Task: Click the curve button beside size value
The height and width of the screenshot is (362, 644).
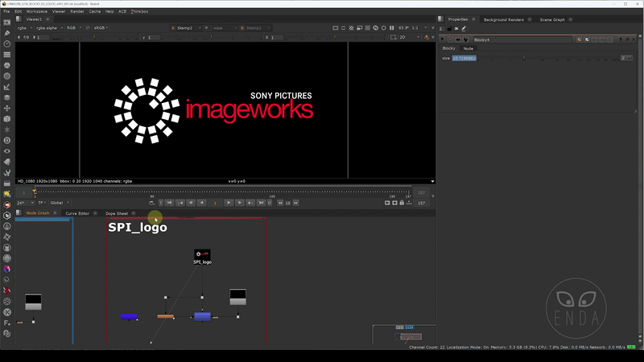Action: coord(630,58)
